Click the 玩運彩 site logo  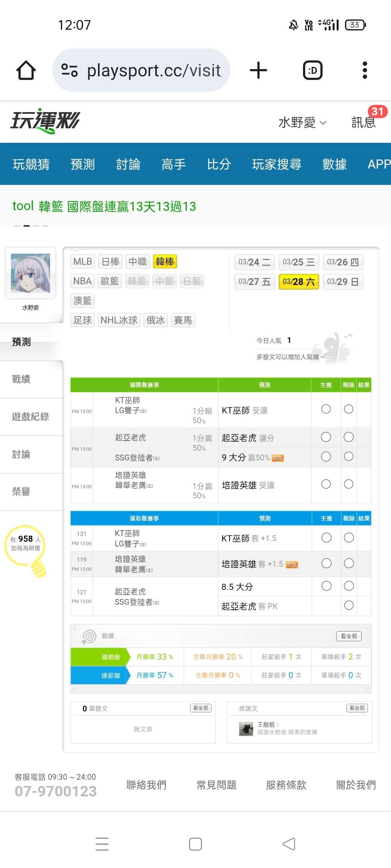[x=45, y=121]
